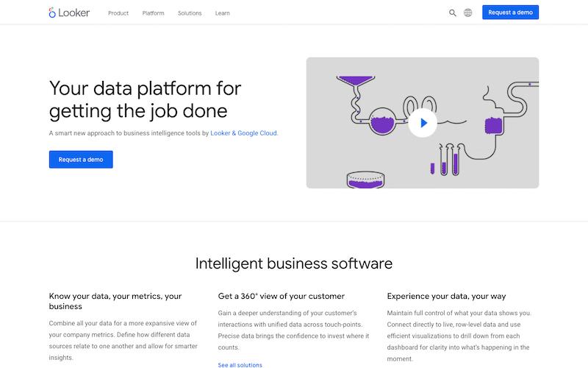Follow the Looker & Google Cloud link
This screenshot has width=588, height=368.
[244, 133]
